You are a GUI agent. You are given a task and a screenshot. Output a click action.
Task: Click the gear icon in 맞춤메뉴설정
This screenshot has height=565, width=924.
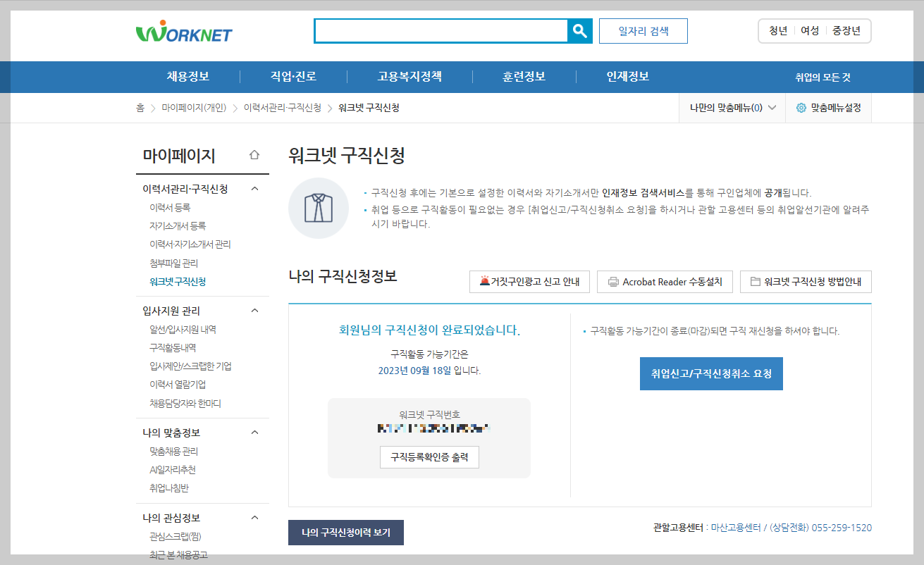(x=801, y=108)
